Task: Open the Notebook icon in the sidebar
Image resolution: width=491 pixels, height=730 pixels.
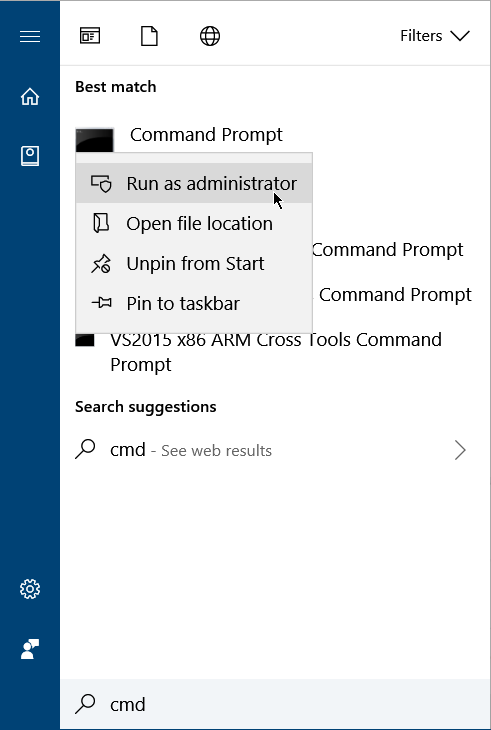Action: click(x=30, y=156)
